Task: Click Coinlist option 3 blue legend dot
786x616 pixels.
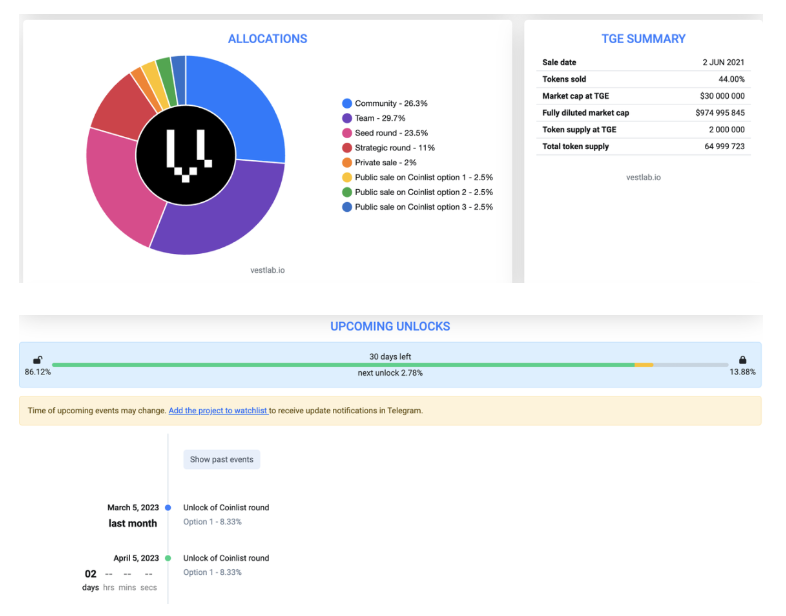Action: [347, 207]
